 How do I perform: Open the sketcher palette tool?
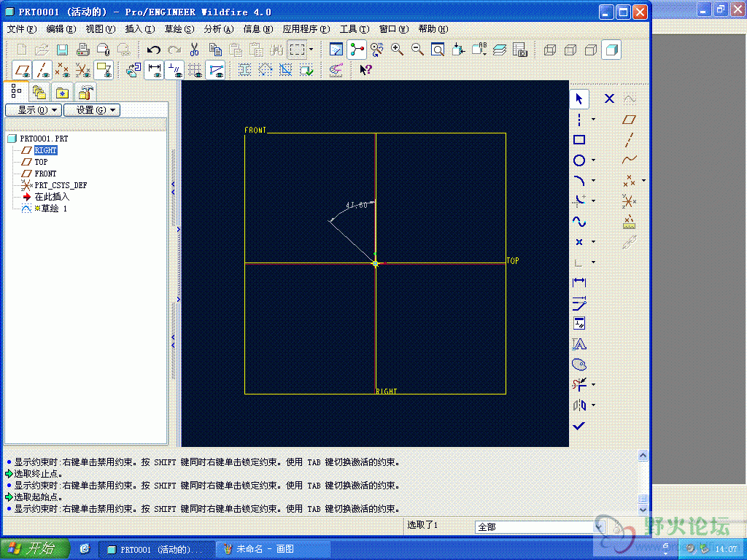coord(579,365)
